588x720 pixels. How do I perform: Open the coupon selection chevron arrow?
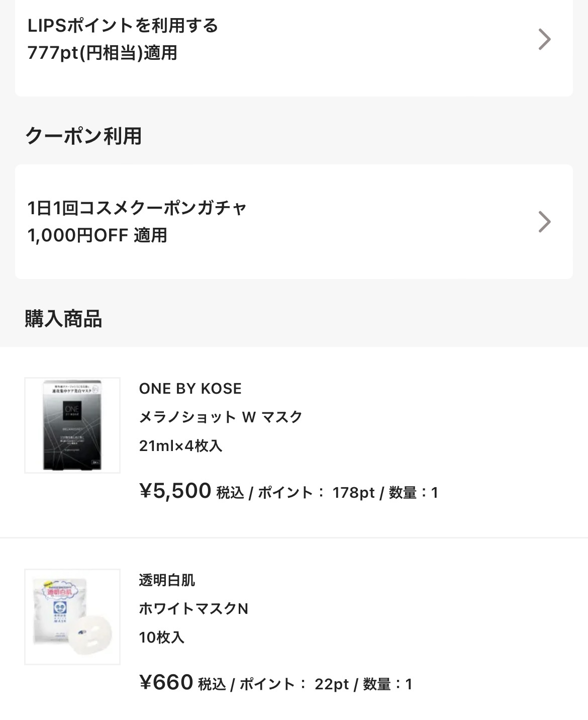(x=544, y=222)
